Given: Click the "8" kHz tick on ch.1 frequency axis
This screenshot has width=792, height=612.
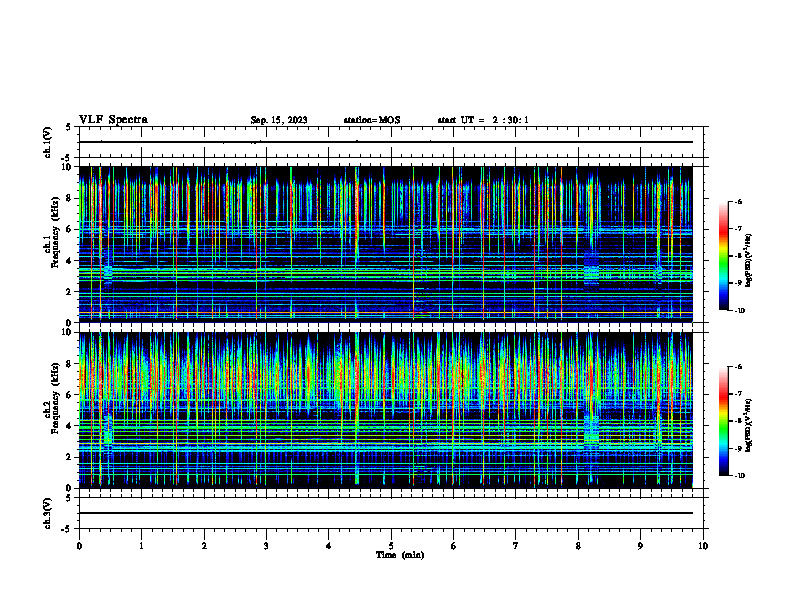Looking at the screenshot, I should (70, 198).
